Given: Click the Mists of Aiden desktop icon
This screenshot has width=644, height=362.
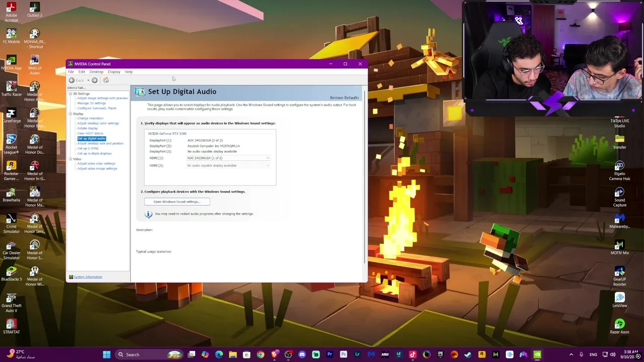Looking at the screenshot, I should tap(35, 65).
